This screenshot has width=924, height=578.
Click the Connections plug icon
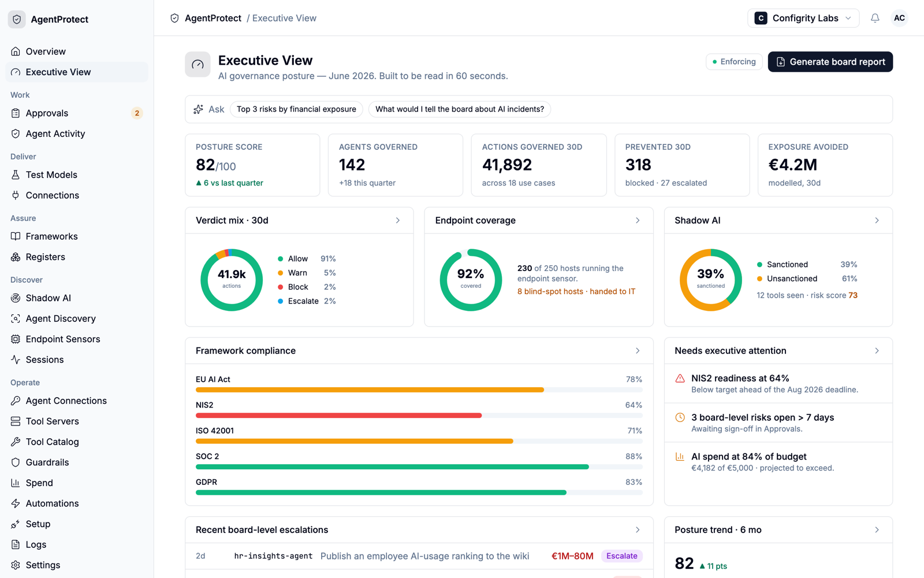pos(16,195)
